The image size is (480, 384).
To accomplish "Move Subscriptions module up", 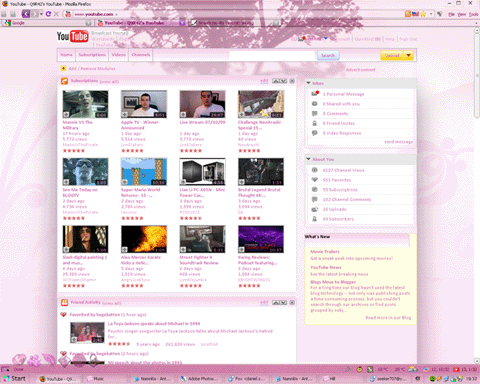I will (276, 81).
